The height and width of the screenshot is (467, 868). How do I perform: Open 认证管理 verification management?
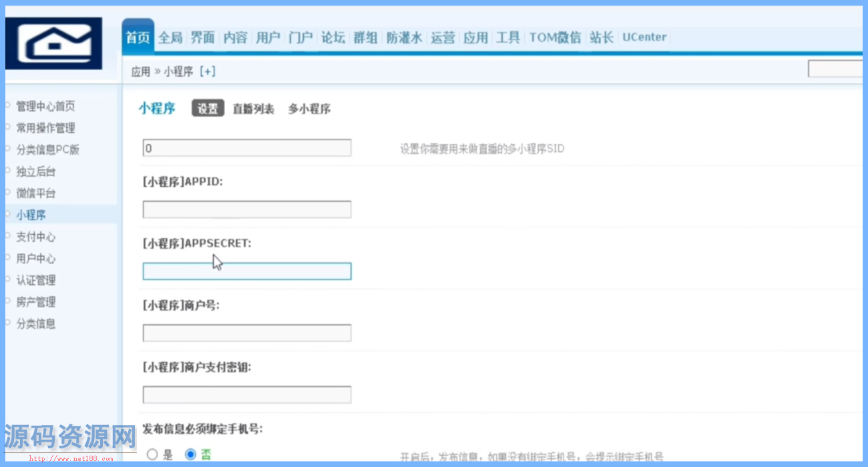tap(34, 280)
